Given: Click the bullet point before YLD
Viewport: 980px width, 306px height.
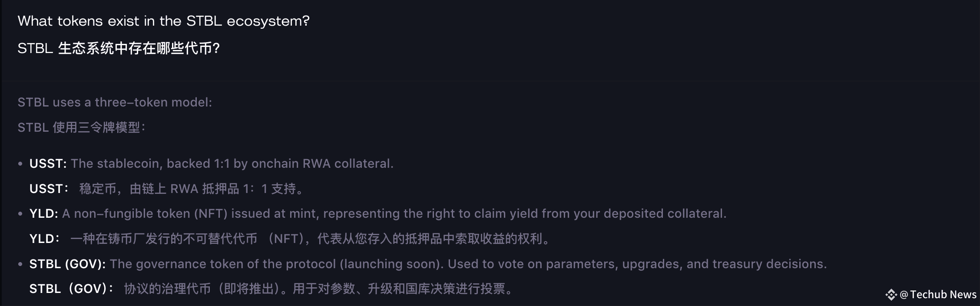Looking at the screenshot, I should point(20,214).
